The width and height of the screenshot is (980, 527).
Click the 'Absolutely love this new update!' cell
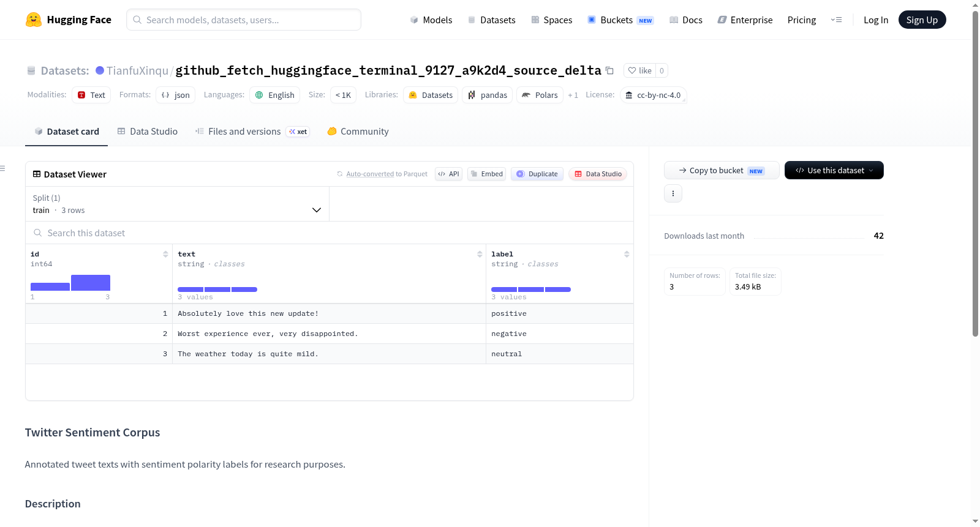point(329,313)
